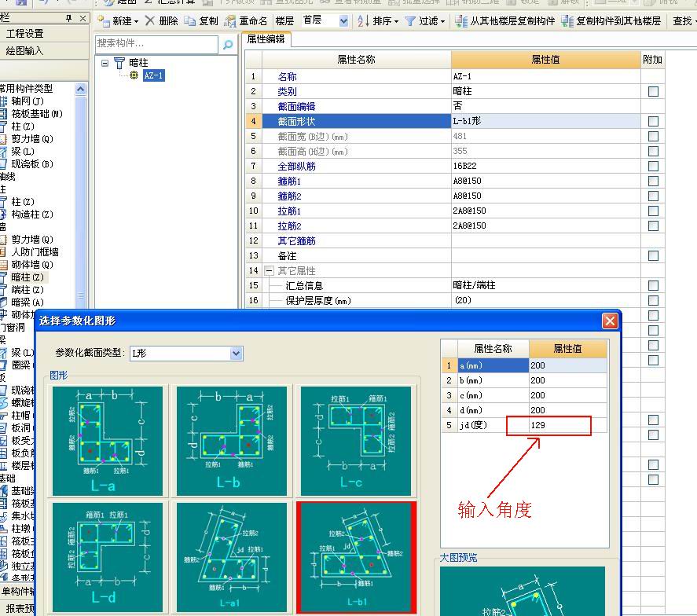Click the jd(度) value cell 129

[567, 425]
